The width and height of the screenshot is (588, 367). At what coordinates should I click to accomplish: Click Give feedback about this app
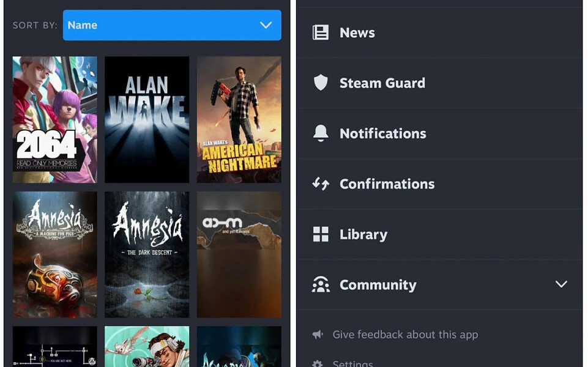coord(406,335)
